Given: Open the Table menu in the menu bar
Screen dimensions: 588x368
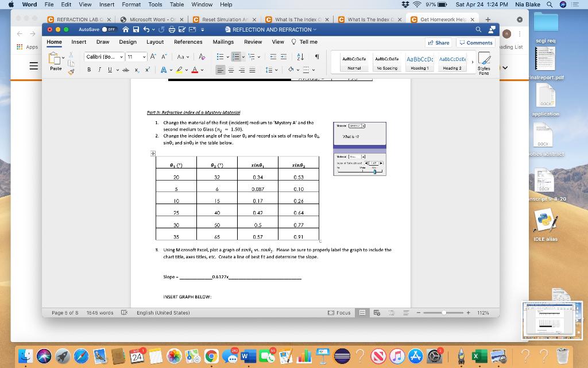Looking at the screenshot, I should coord(176,5).
